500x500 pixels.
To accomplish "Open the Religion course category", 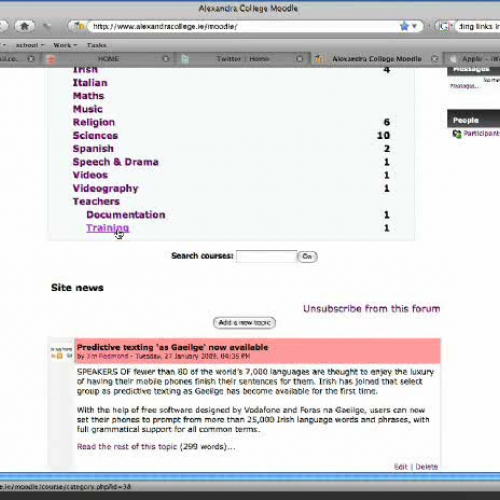I will pos(94,122).
